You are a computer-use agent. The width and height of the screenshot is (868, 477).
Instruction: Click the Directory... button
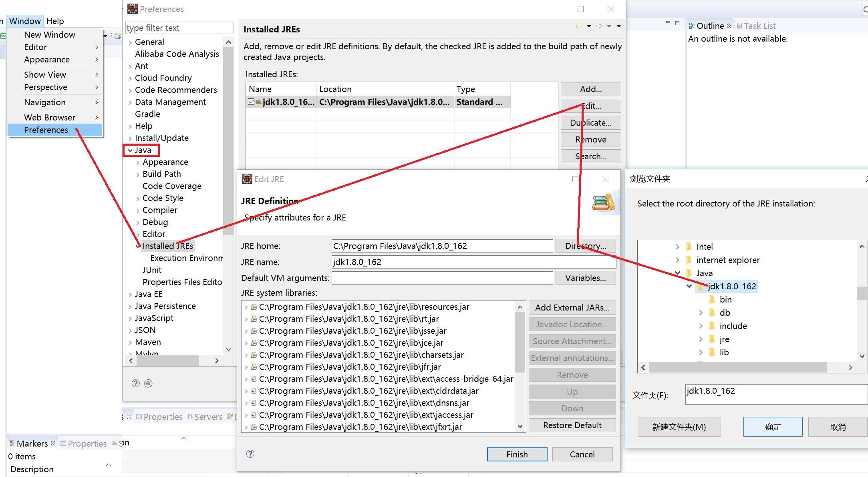coord(585,246)
